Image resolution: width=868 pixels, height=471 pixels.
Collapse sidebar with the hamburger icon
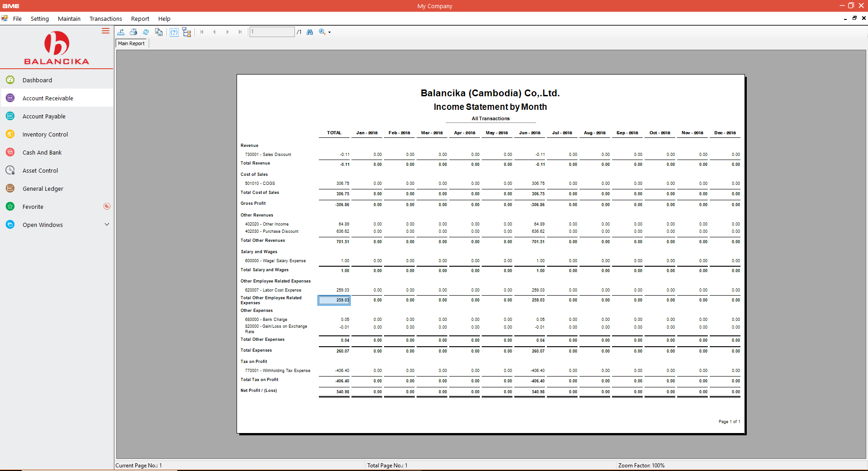tap(105, 31)
